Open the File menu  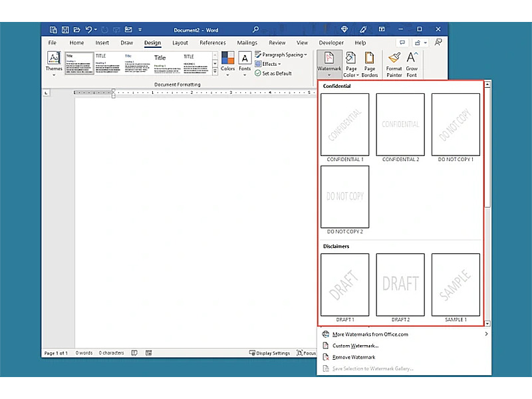coord(53,43)
